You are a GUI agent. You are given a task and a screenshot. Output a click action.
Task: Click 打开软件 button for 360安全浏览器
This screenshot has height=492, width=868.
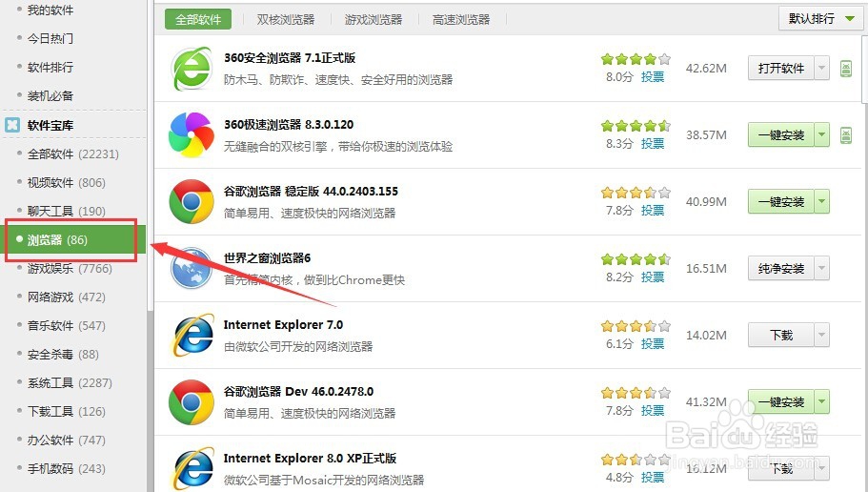tap(781, 68)
